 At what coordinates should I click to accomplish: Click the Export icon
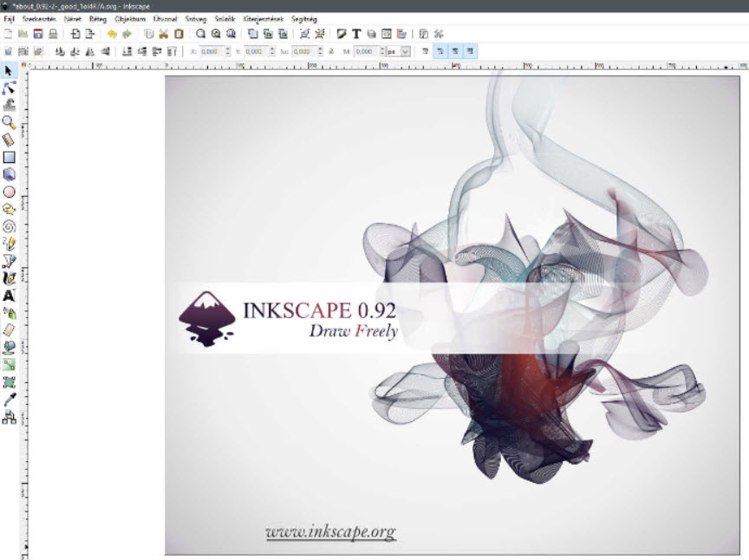(x=90, y=34)
